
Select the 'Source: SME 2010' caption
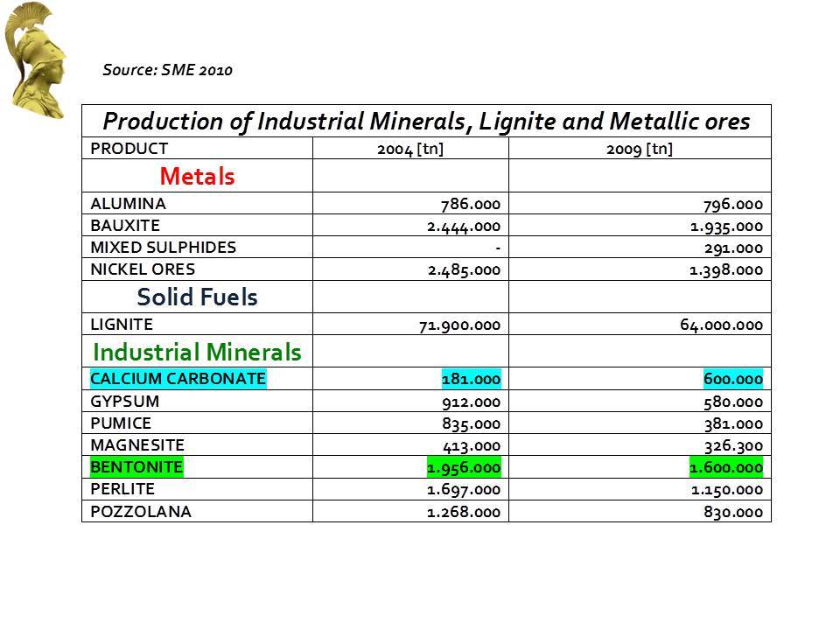coord(168,70)
